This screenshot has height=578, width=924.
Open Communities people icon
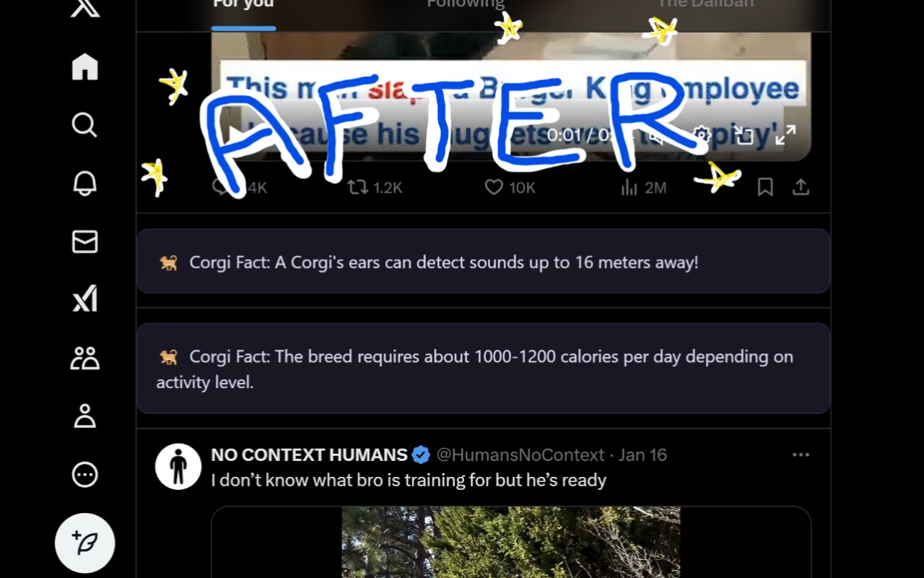(x=84, y=358)
